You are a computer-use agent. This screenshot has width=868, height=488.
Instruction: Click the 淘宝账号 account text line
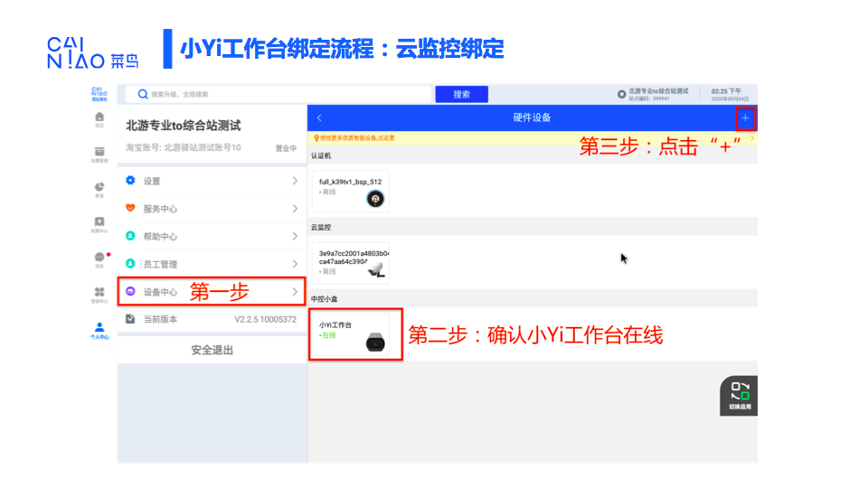(x=184, y=147)
